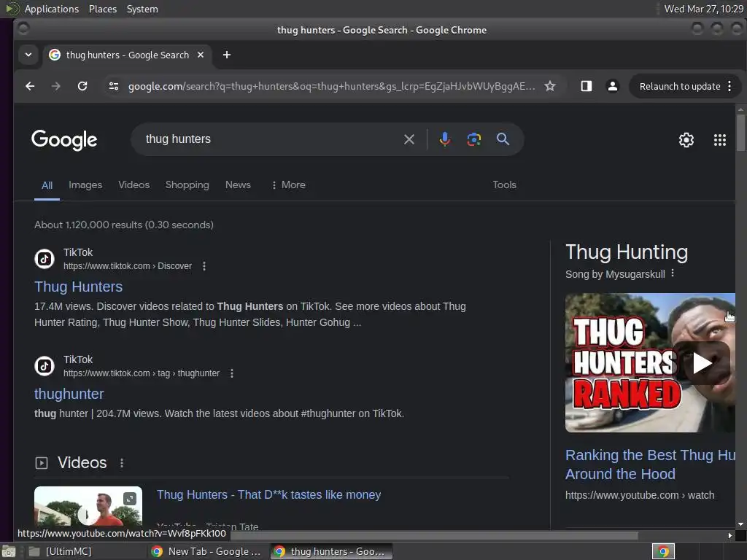The width and height of the screenshot is (747, 560).
Task: Click the Relaunch to update button
Action: point(680,86)
